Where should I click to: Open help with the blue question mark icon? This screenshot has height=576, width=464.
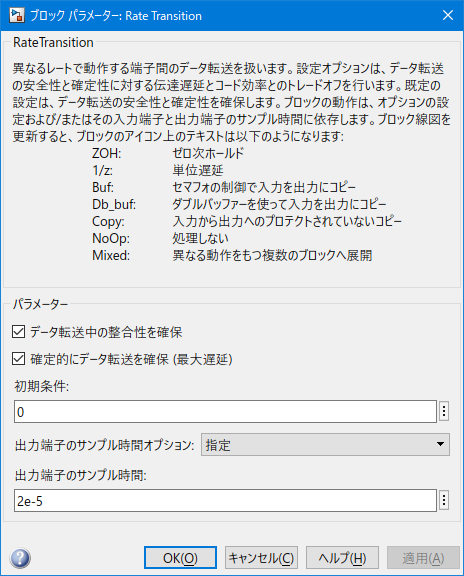click(x=21, y=558)
